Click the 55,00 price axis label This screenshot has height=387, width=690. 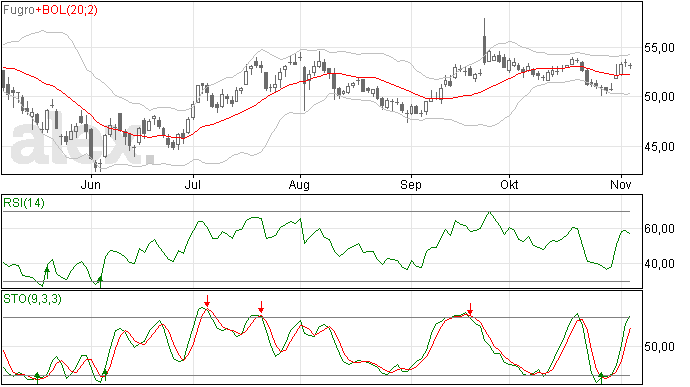(659, 48)
